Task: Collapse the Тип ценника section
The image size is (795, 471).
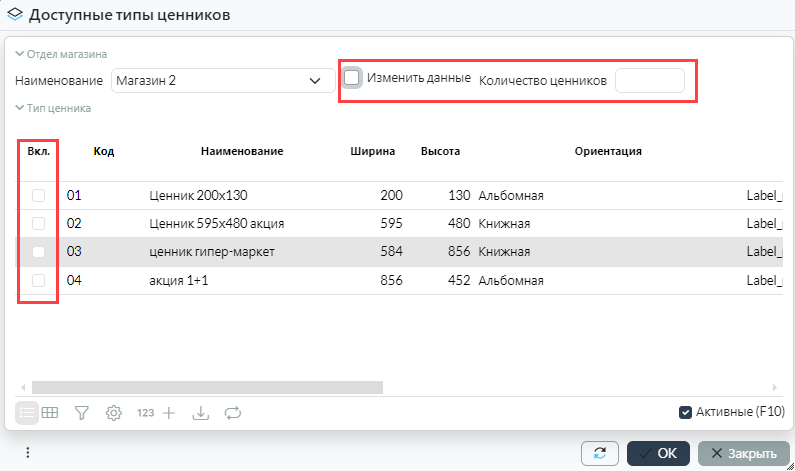Action: [x=20, y=108]
